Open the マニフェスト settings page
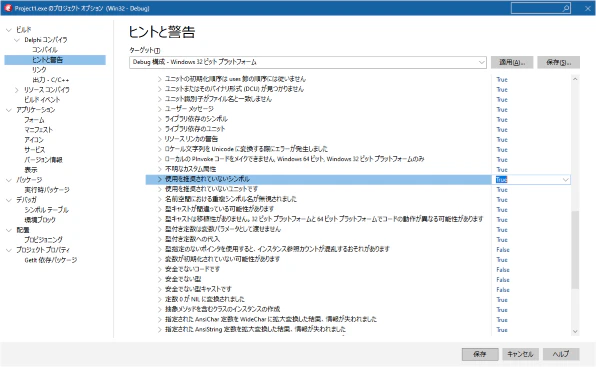This screenshot has width=596, height=367. (x=38, y=130)
